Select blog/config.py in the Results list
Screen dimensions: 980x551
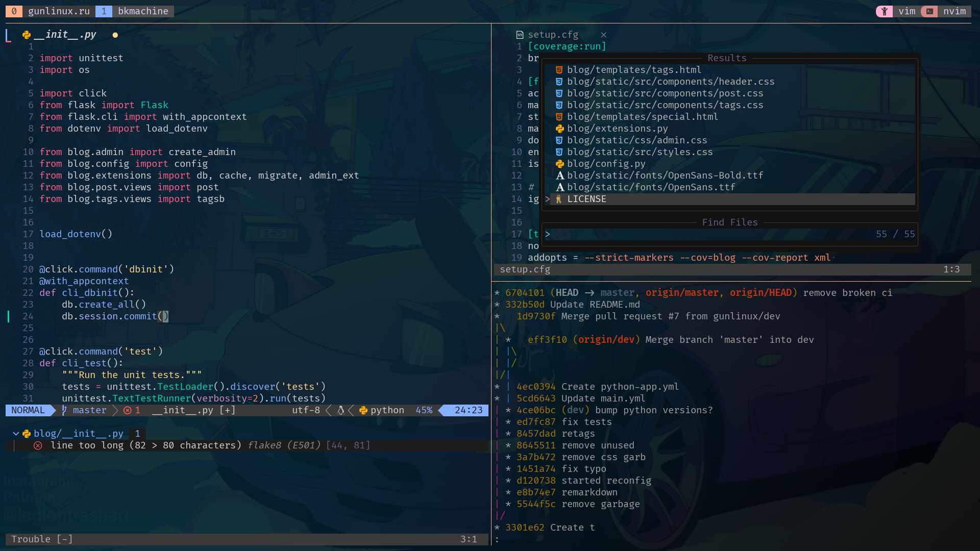pos(606,164)
